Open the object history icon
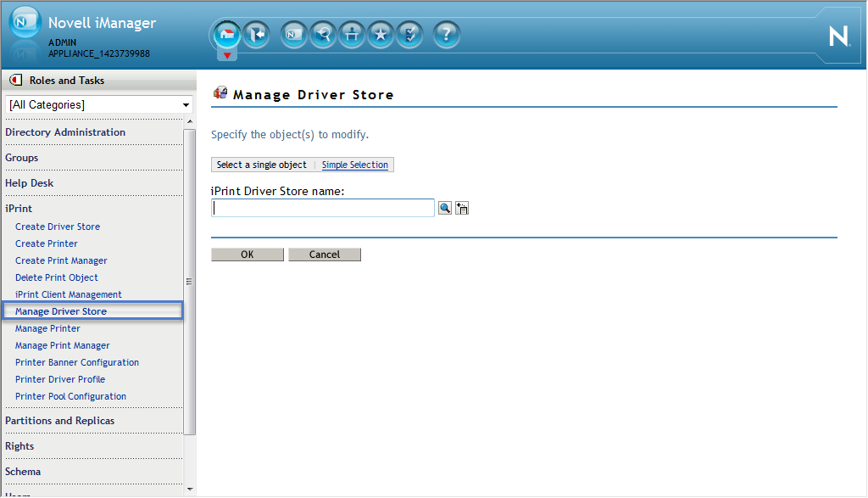 (x=462, y=209)
